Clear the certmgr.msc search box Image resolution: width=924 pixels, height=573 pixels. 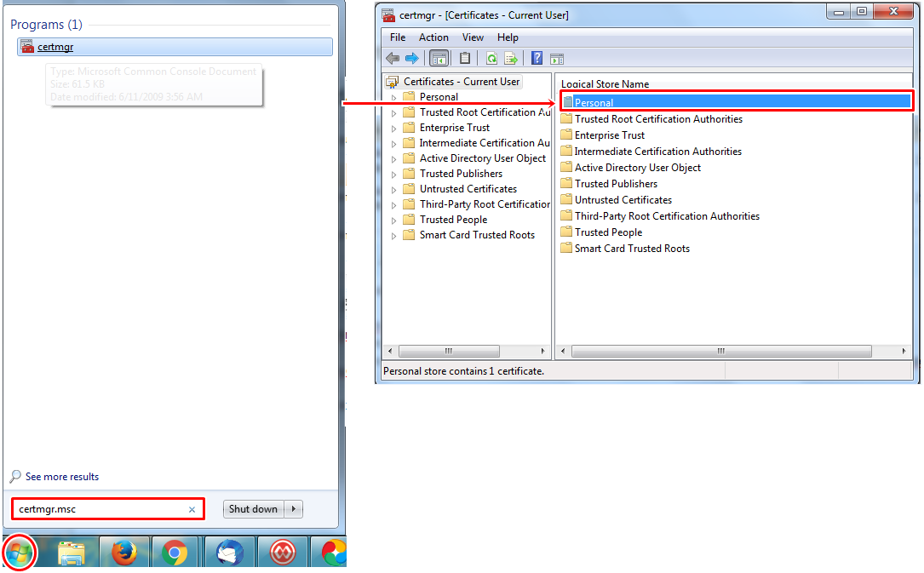pyautogui.click(x=192, y=509)
